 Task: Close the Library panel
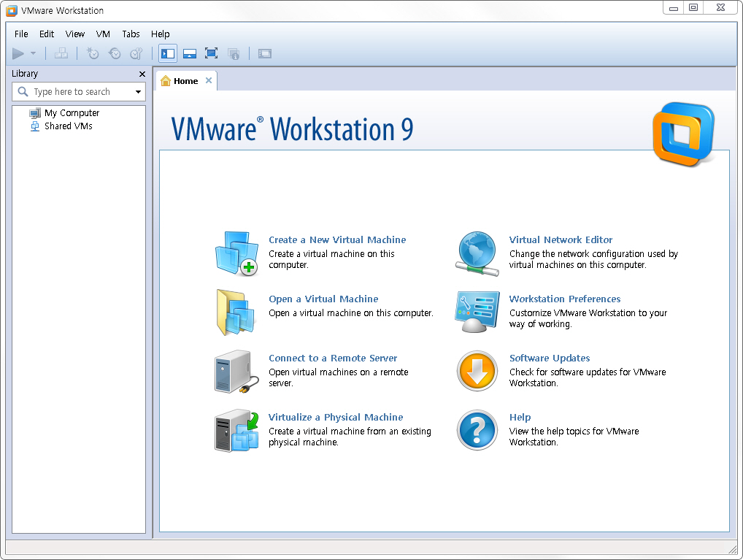[142, 74]
